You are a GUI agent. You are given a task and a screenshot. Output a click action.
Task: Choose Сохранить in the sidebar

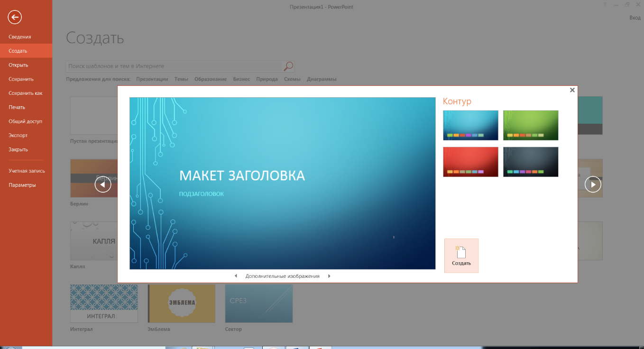[x=26, y=79]
